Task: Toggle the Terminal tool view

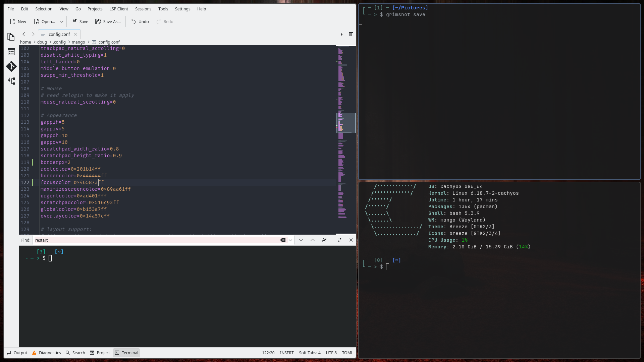Action: [126, 353]
